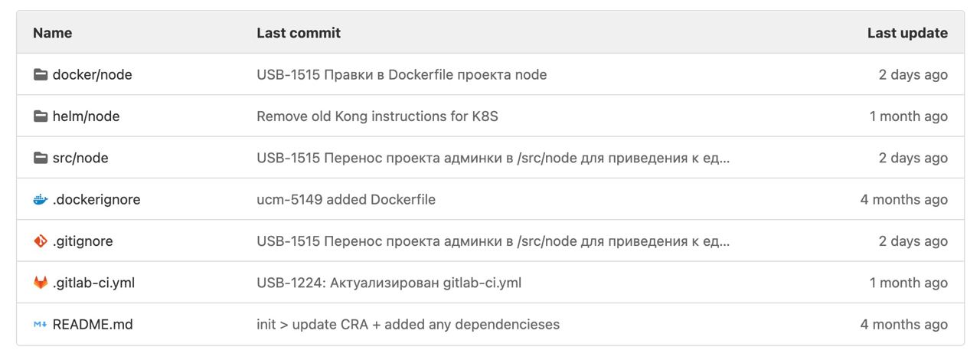
Task: View commit 'Remove old Kong instructions for K8S'
Action: [377, 116]
